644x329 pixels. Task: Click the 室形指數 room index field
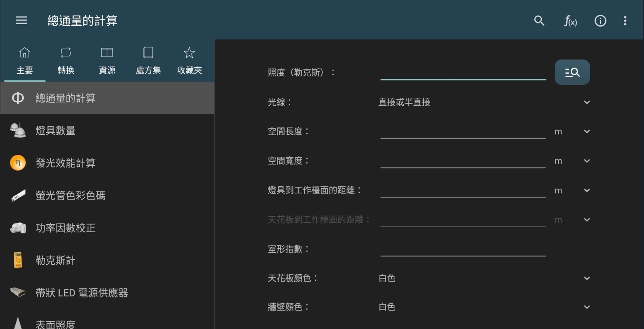click(x=463, y=249)
